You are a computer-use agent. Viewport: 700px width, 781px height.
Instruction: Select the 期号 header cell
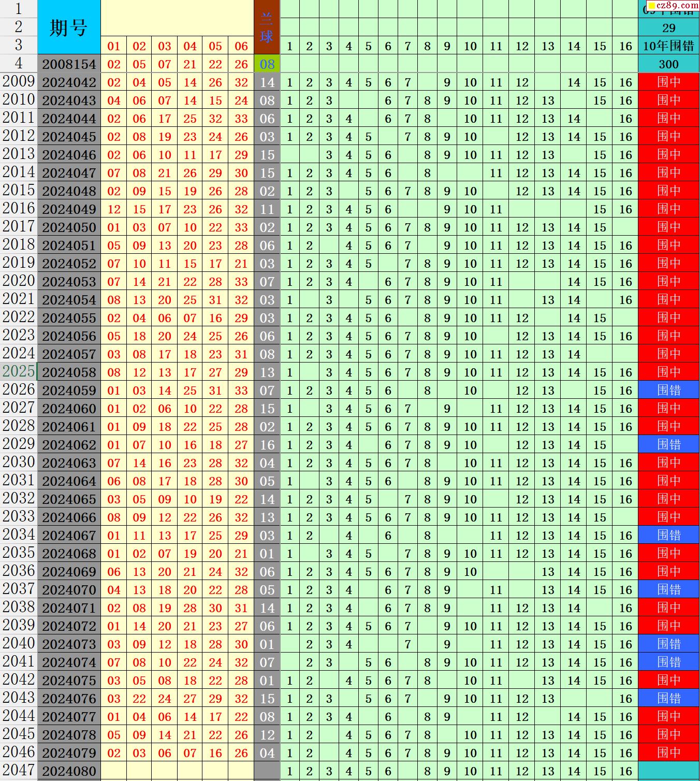click(x=69, y=27)
